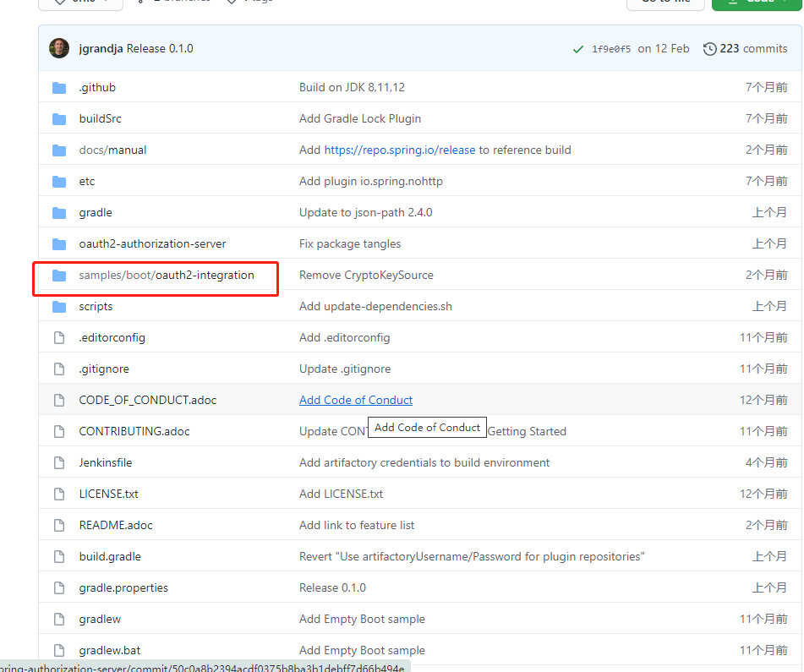The width and height of the screenshot is (804, 672).
Task: Click the CONTRIBUTING.adoc file icon
Action: tap(59, 432)
